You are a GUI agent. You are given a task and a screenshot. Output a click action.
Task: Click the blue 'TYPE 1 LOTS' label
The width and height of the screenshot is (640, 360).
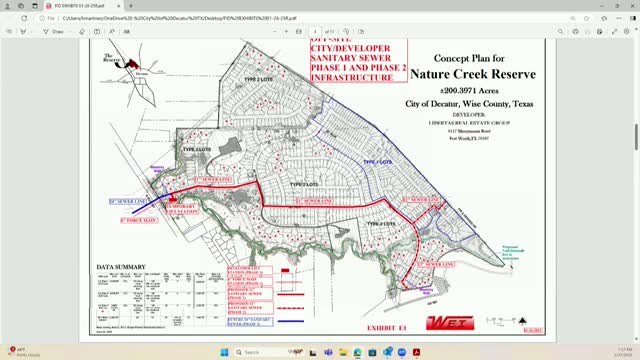pos(378,162)
